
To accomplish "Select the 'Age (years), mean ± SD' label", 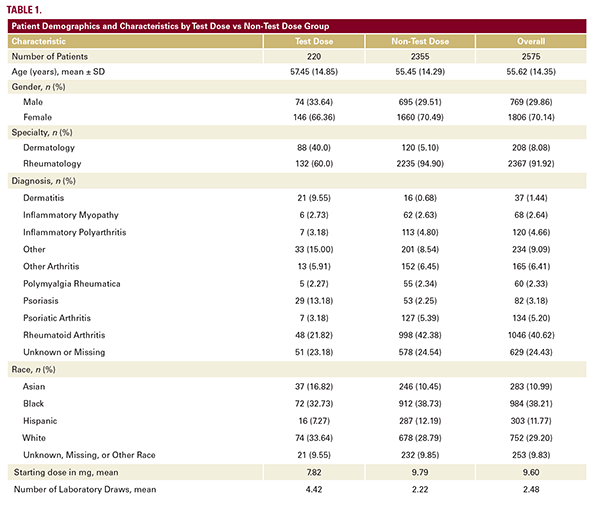I will 63,71.
